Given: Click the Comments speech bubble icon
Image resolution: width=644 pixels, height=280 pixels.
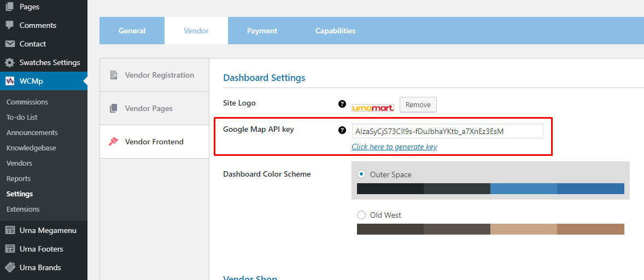Looking at the screenshot, I should [10, 25].
